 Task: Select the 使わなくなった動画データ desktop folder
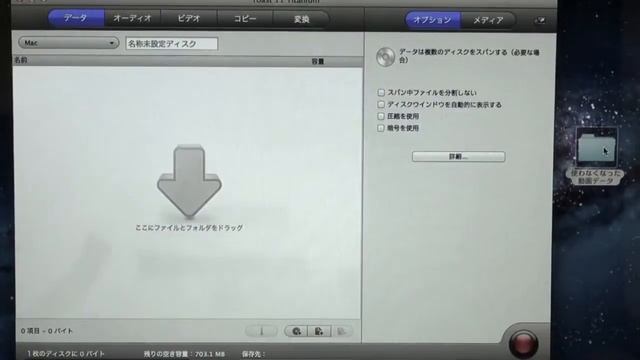click(596, 156)
